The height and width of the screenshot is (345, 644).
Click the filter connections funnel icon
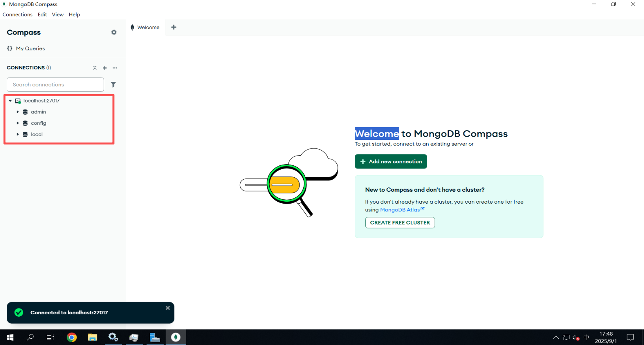click(x=113, y=85)
